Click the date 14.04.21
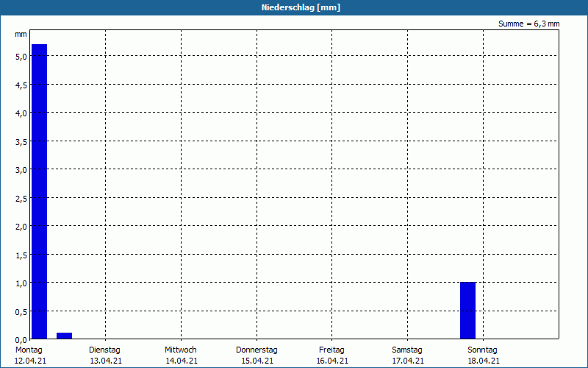The image size is (588, 368). pos(182,361)
